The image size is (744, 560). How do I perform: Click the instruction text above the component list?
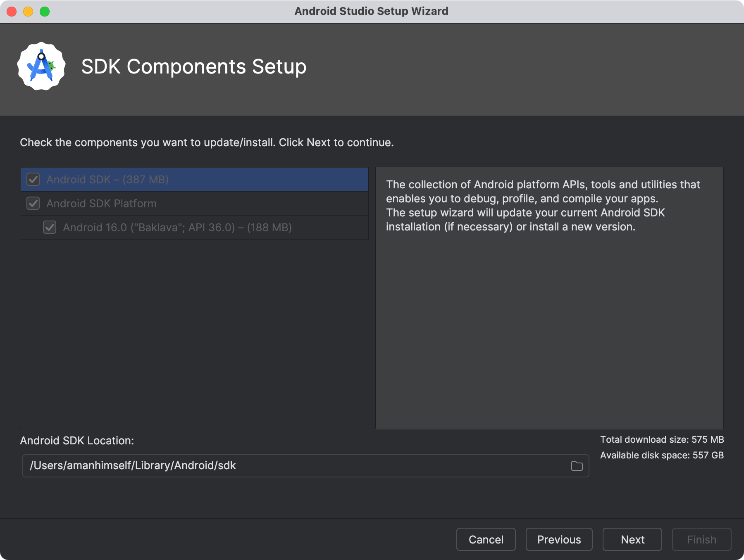[x=207, y=142]
